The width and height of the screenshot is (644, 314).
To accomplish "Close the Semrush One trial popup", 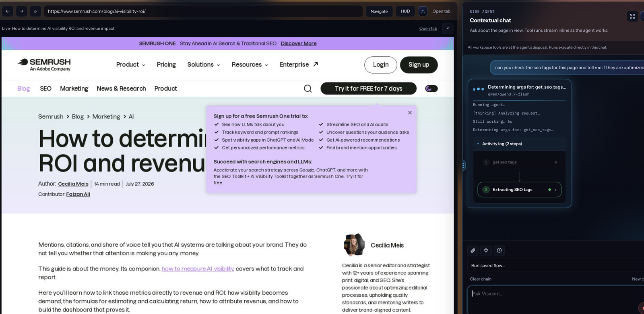I will coord(410,113).
